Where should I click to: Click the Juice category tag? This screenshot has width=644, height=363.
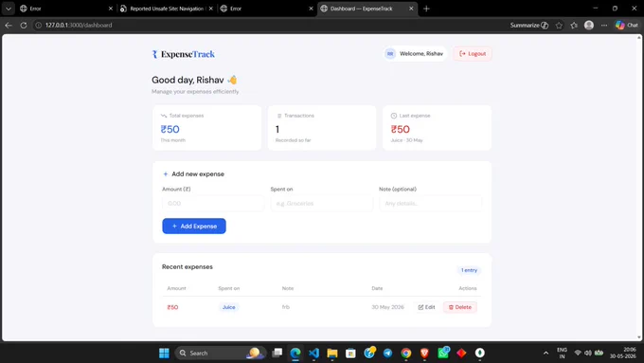(x=229, y=307)
